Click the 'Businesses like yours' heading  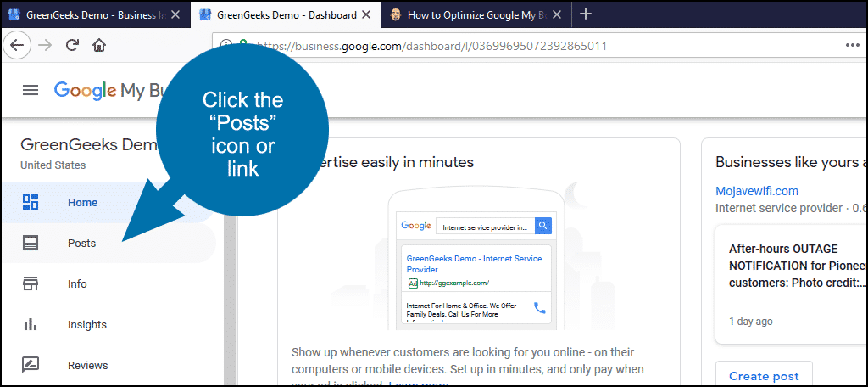click(x=791, y=162)
